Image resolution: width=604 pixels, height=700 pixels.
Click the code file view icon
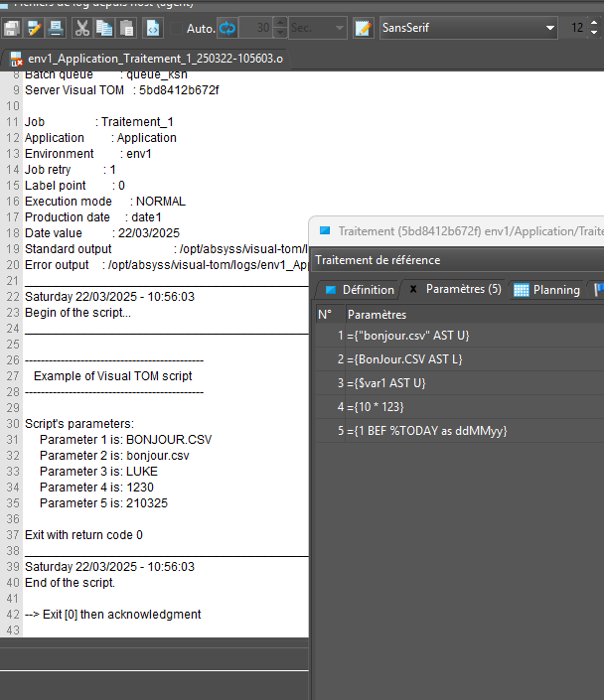(153, 28)
